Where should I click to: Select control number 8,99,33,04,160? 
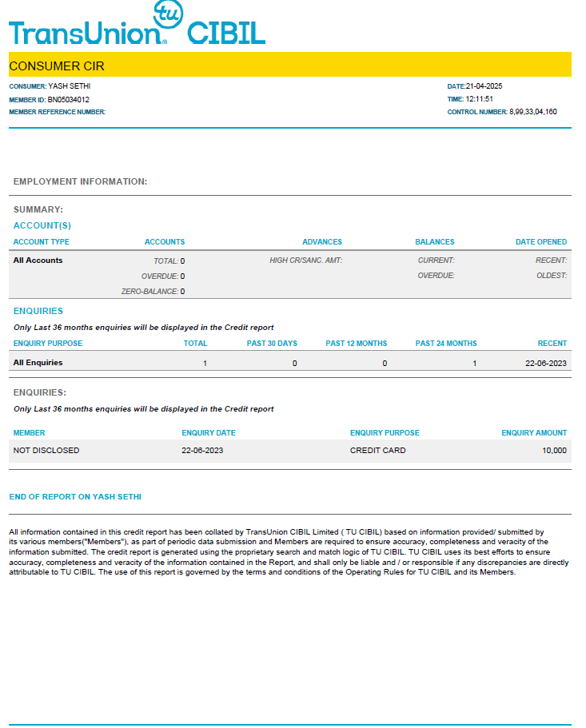click(x=532, y=111)
